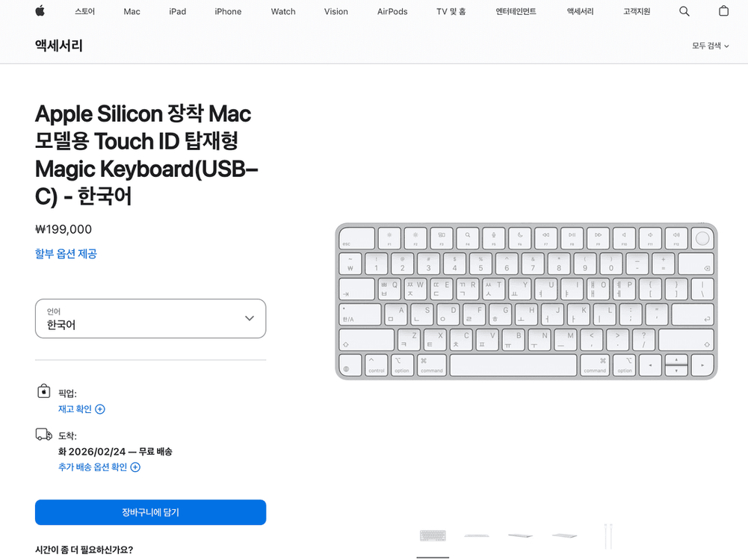The width and height of the screenshot is (748, 560).
Task: Open the 고객지원 navigation item
Action: [635, 11]
